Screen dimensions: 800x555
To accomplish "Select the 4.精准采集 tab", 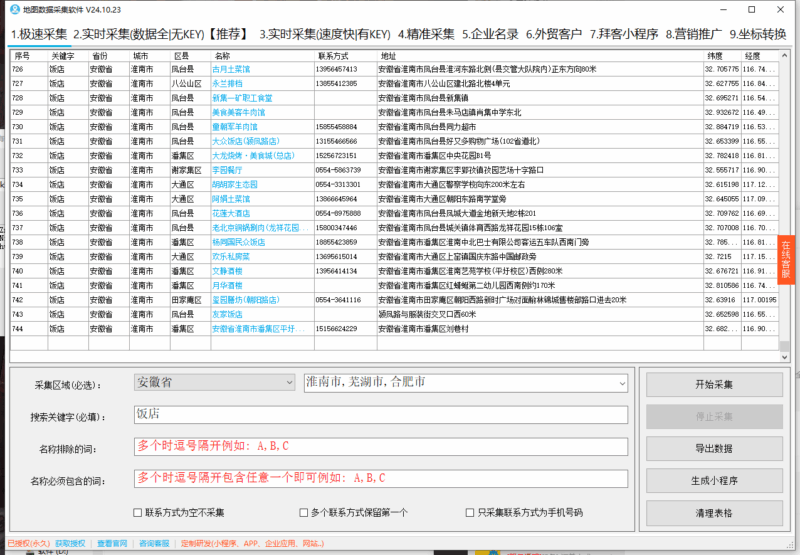I will 426,34.
